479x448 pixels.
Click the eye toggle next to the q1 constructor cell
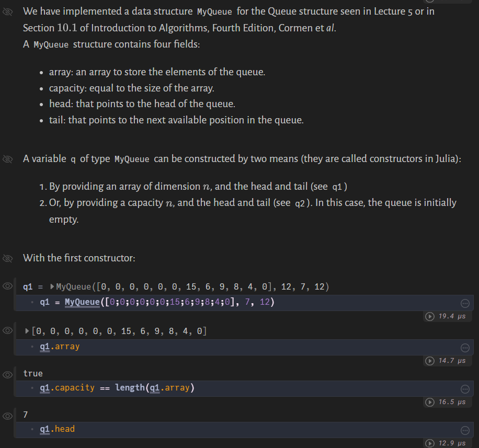point(7,286)
